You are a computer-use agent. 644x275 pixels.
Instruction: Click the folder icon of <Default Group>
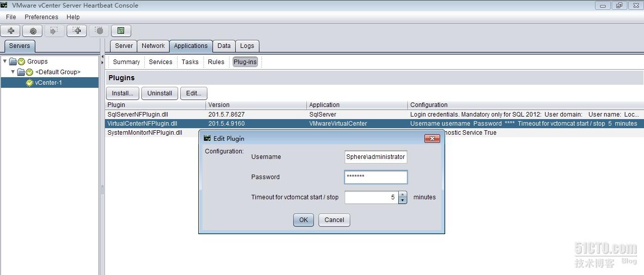21,72
